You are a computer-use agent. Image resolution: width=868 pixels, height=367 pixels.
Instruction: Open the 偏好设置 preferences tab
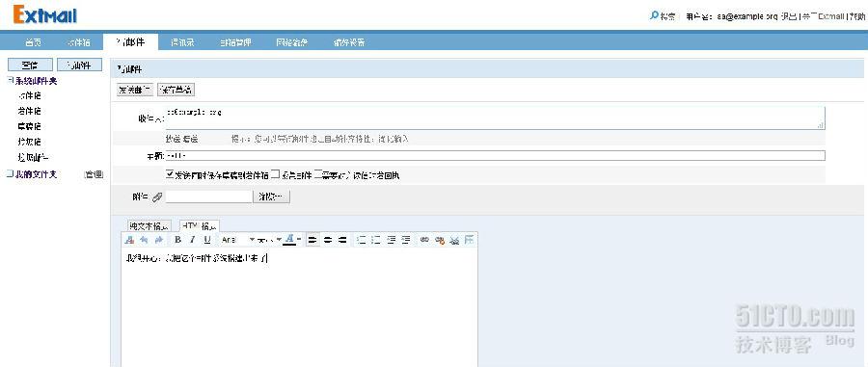pyautogui.click(x=349, y=42)
